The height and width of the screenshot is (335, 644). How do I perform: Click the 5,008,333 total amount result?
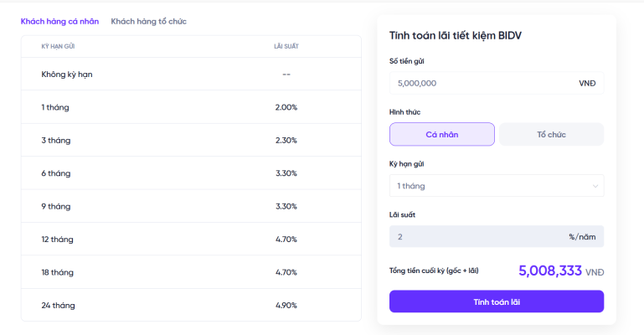pyautogui.click(x=550, y=271)
